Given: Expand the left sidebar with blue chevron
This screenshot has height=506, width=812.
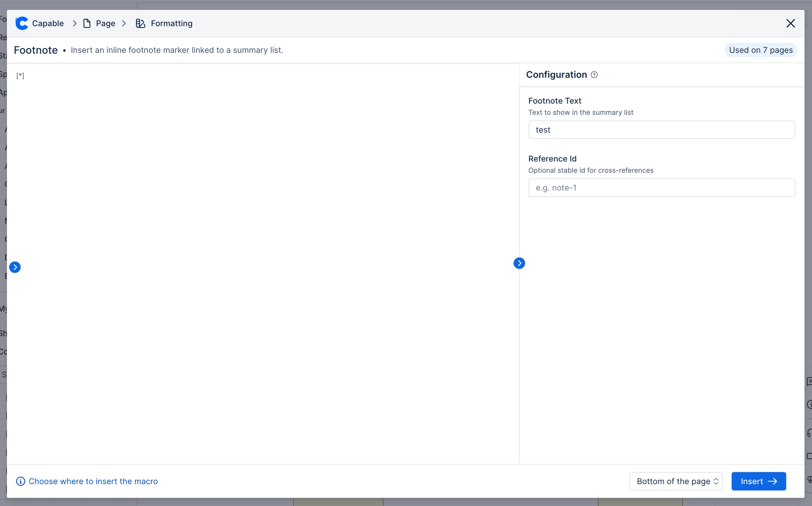Looking at the screenshot, I should coord(15,267).
